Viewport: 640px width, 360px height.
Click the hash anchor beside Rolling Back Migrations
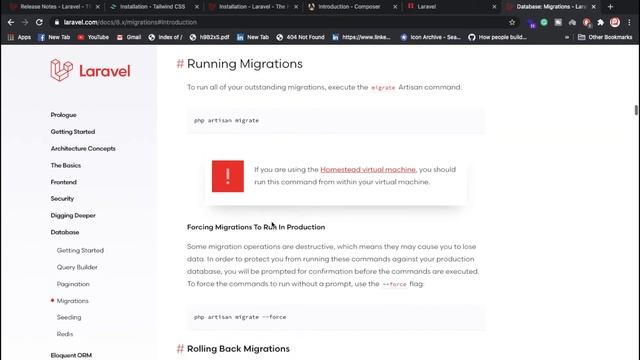[x=180, y=349]
